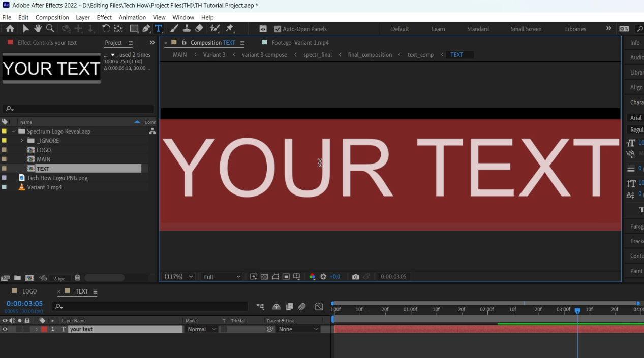Click the project panel search field
This screenshot has height=358, width=644.
pyautogui.click(x=79, y=109)
